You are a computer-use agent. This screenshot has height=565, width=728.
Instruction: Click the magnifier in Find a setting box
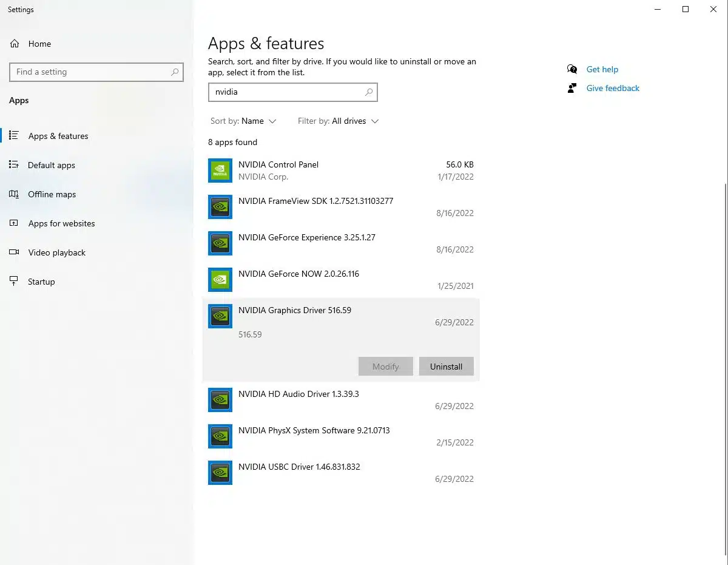pyautogui.click(x=175, y=72)
